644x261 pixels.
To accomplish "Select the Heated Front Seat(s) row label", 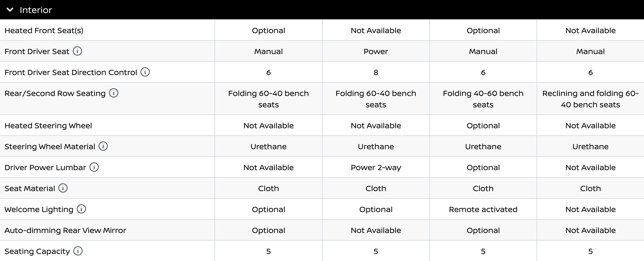I will click(x=44, y=31).
